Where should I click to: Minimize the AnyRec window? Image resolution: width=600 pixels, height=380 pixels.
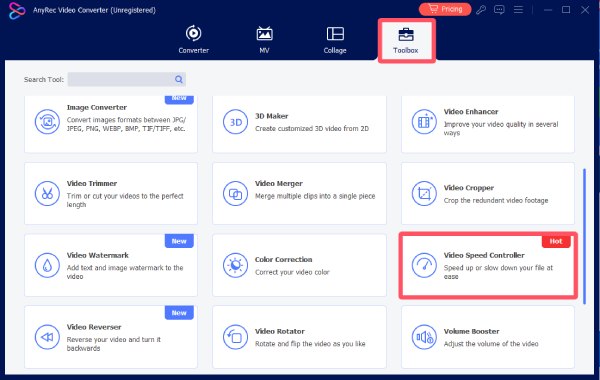tap(548, 10)
